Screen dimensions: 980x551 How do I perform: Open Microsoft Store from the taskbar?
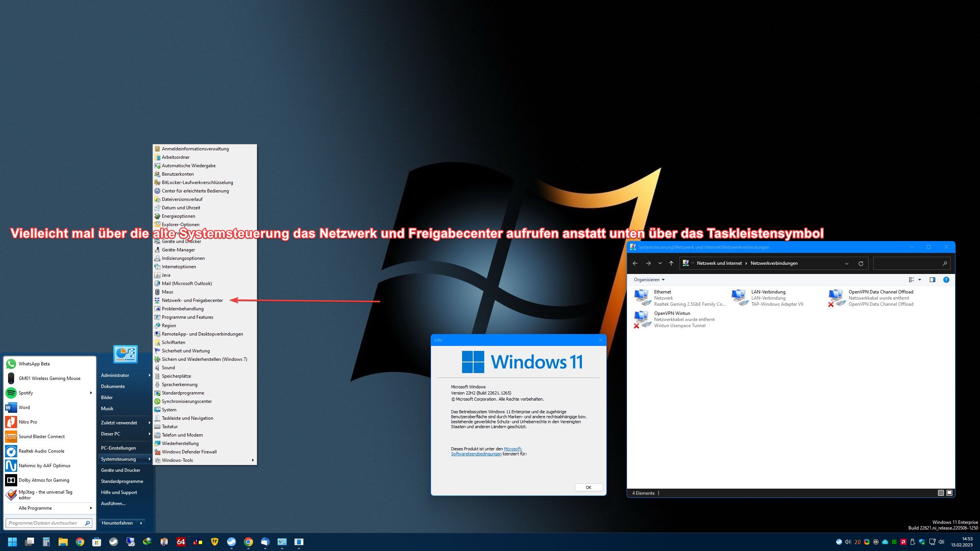click(x=97, y=542)
